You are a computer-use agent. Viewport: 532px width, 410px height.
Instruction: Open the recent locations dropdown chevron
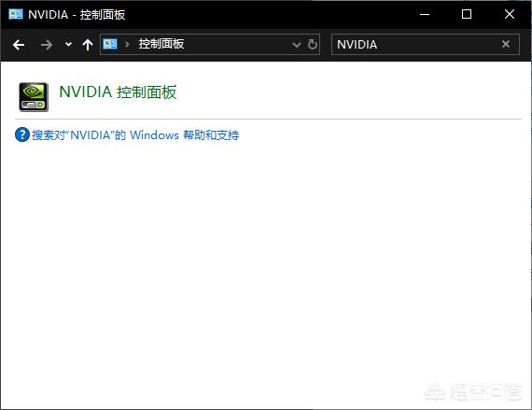point(68,44)
